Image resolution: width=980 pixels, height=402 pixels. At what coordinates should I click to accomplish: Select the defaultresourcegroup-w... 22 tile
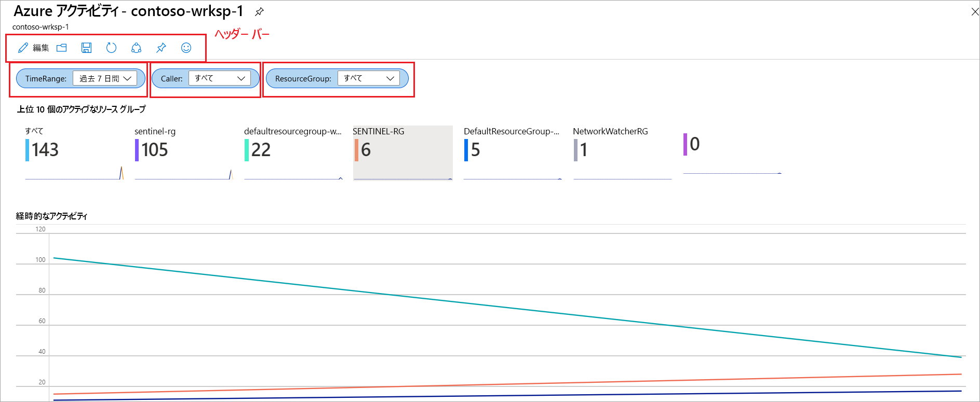(293, 153)
